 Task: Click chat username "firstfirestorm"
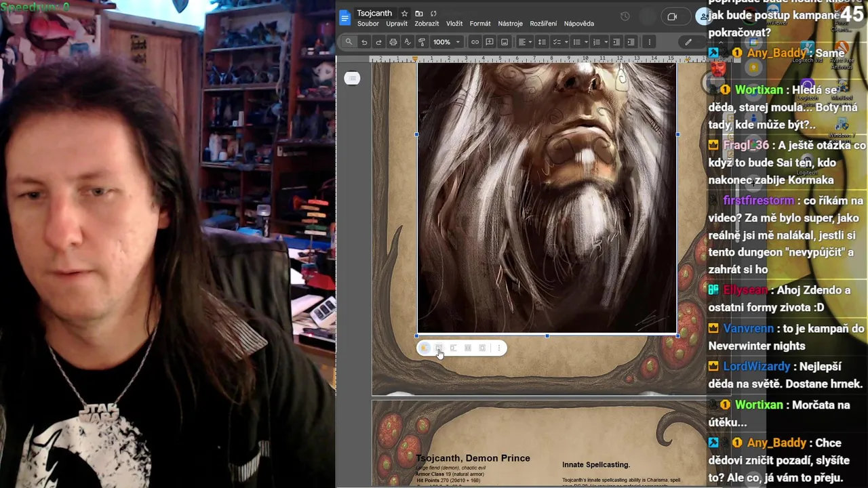click(x=758, y=201)
